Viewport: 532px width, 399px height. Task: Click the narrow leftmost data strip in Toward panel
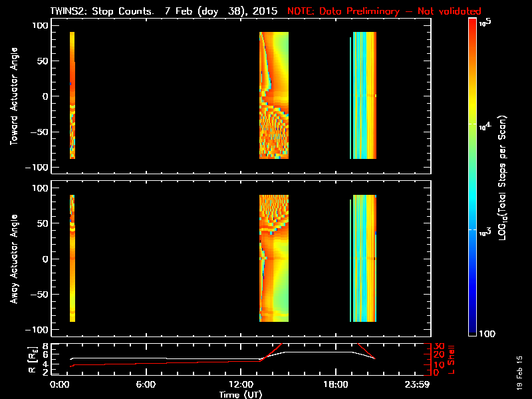(72, 95)
